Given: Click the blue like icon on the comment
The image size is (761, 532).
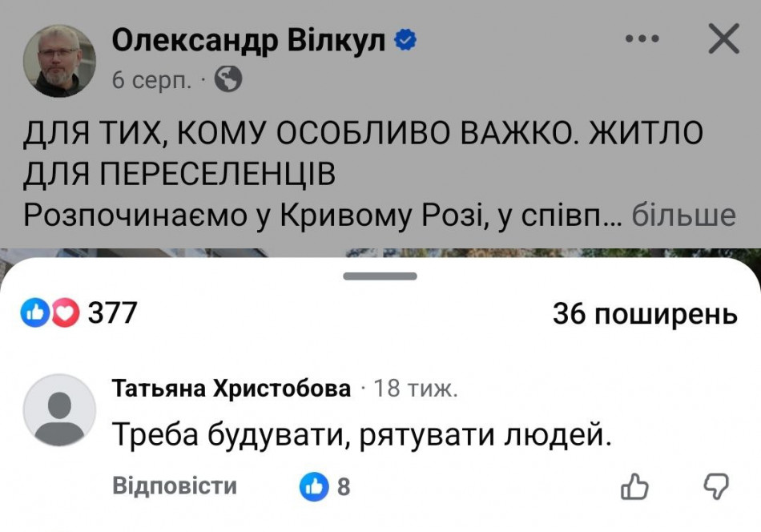Looking at the screenshot, I should [x=314, y=486].
